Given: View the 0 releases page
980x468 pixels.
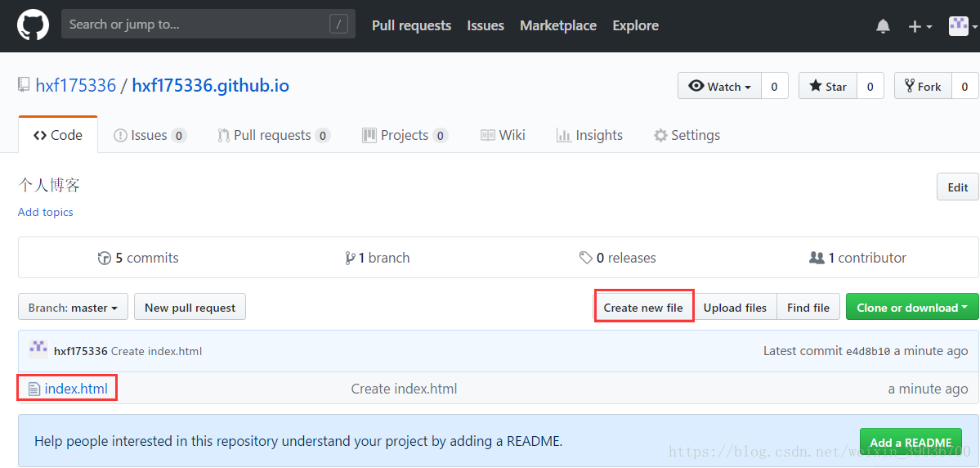Looking at the screenshot, I should 617,258.
